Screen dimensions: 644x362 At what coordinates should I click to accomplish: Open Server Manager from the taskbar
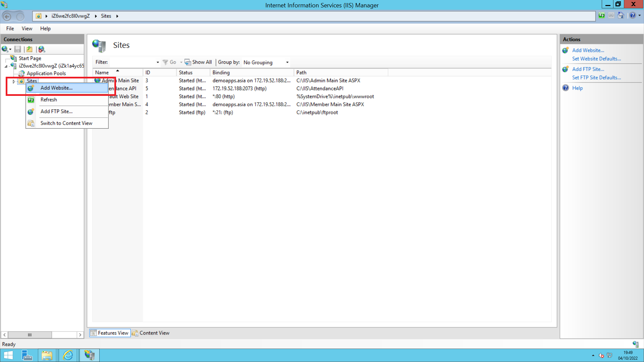27,355
